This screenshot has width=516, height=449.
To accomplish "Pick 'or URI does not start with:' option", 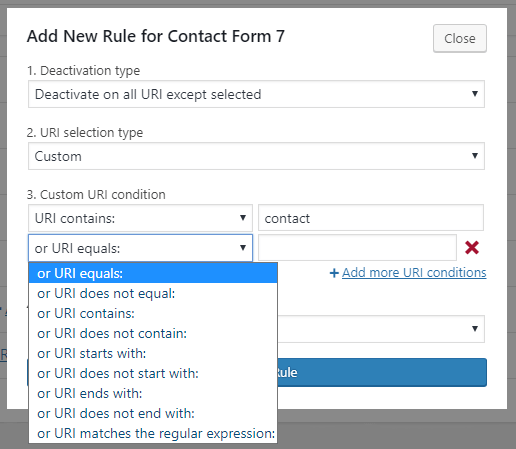I will tap(153, 373).
